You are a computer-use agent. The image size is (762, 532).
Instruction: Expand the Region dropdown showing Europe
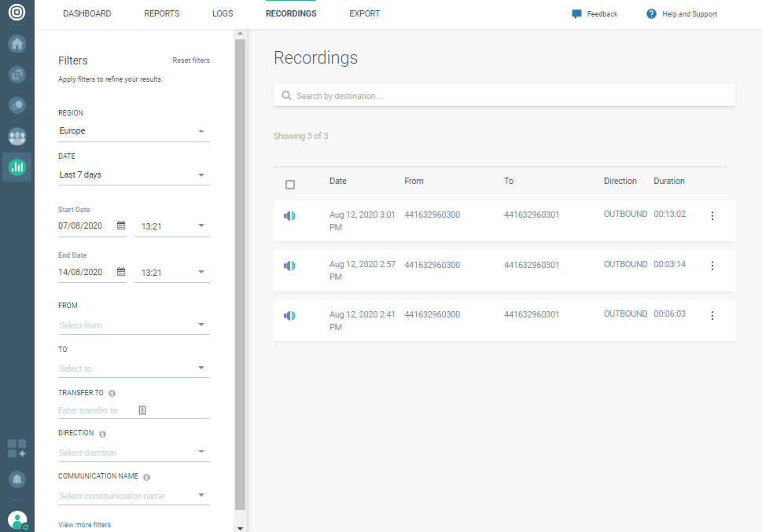[134, 131]
